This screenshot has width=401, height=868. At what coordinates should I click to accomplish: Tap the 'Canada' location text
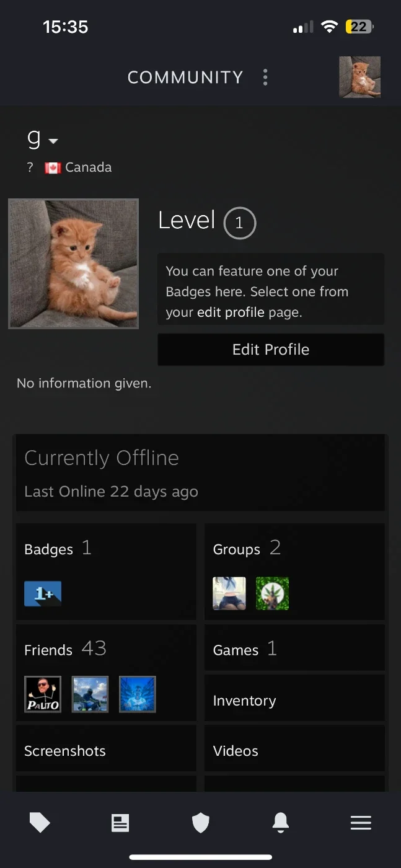coord(89,167)
